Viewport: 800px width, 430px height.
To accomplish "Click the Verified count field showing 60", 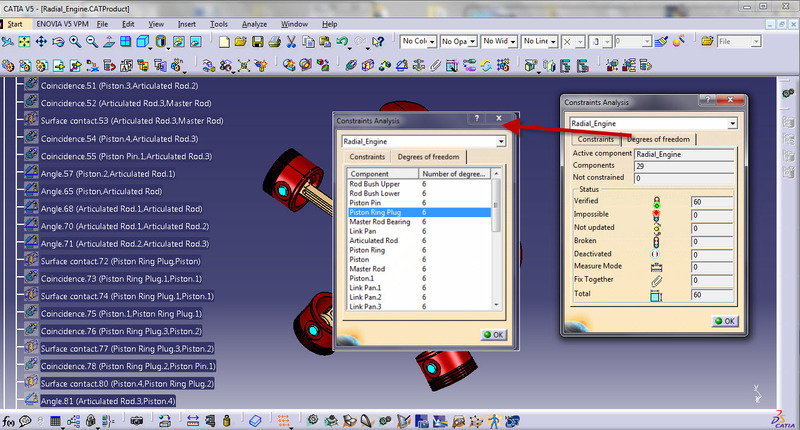I will click(x=712, y=201).
